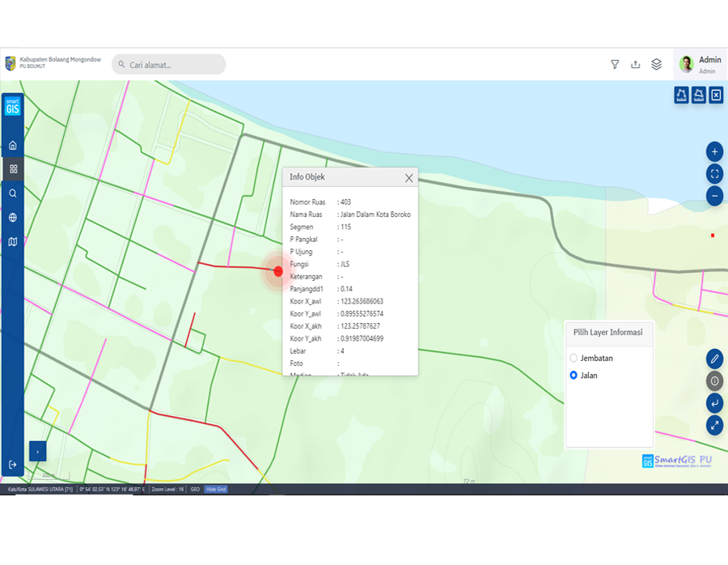Click the Cari alamat search field
This screenshot has height=565, width=728.
click(x=170, y=65)
